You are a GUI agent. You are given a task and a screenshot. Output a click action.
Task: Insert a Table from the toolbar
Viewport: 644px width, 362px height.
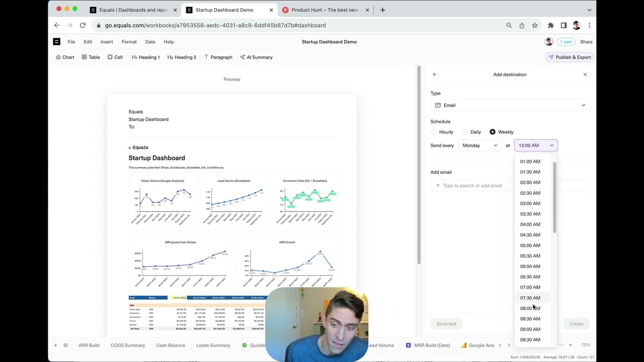click(x=91, y=57)
